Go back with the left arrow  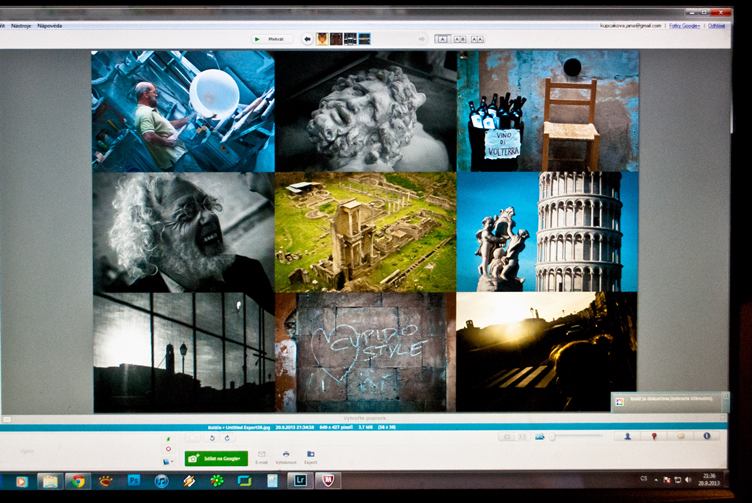(307, 39)
